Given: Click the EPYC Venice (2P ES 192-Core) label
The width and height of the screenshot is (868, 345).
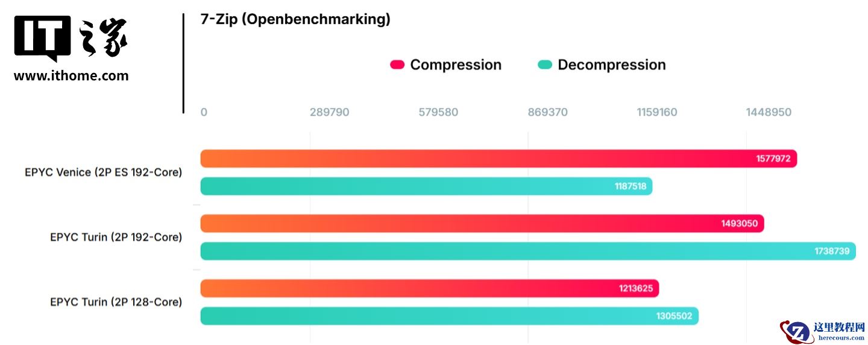Looking at the screenshot, I should [103, 172].
